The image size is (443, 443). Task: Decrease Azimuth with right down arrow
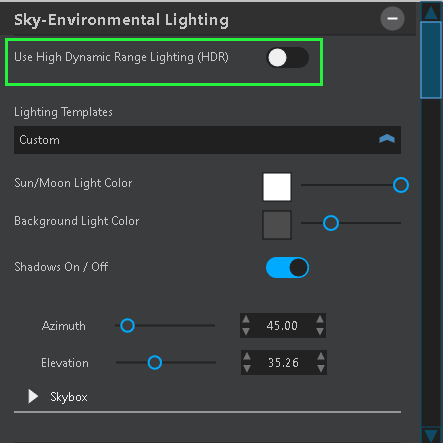(x=320, y=332)
